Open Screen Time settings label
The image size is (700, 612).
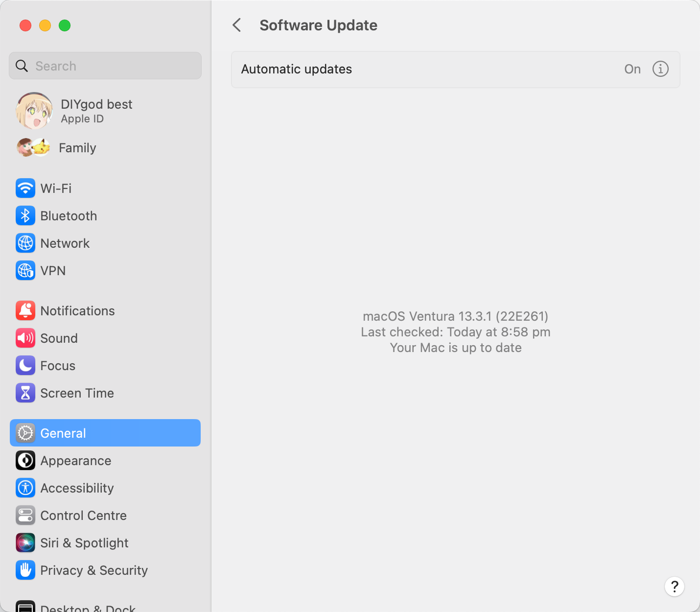(x=77, y=393)
